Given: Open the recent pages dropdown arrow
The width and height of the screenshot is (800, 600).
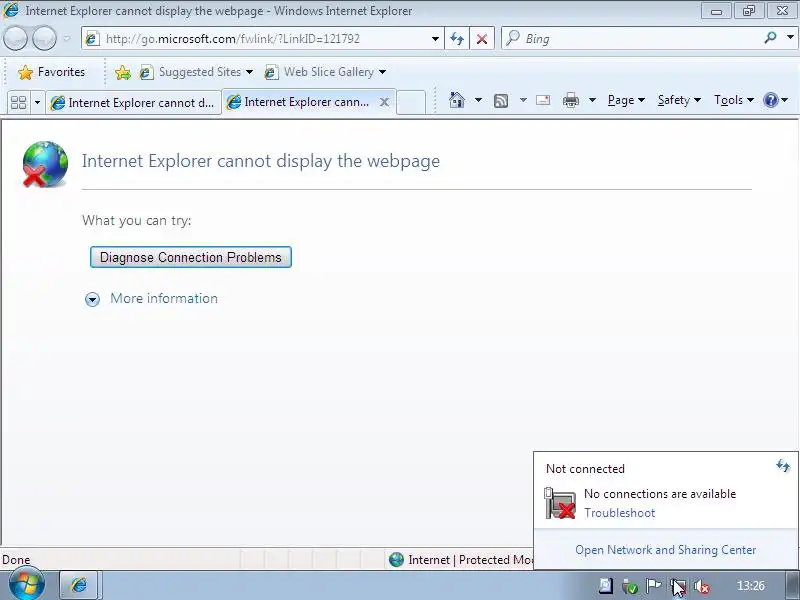Looking at the screenshot, I should pos(67,39).
